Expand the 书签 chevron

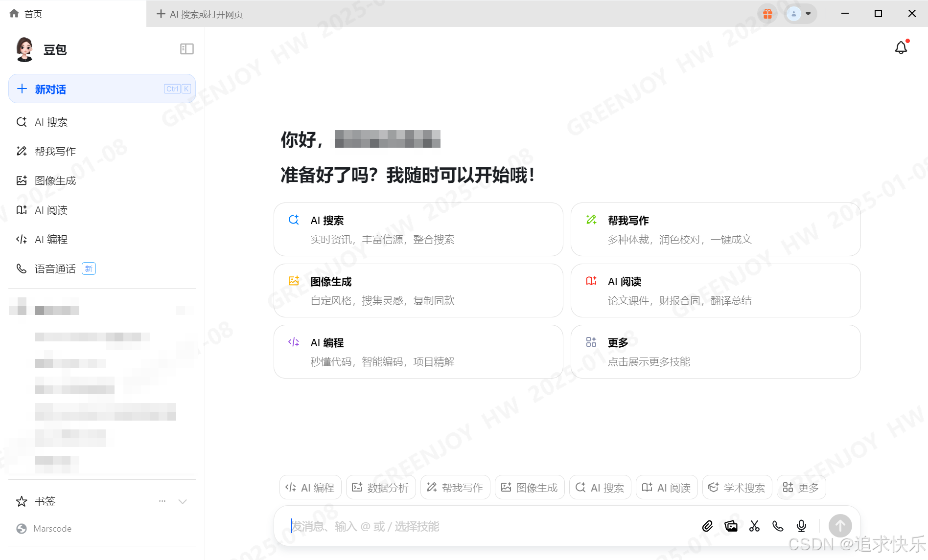tap(183, 501)
